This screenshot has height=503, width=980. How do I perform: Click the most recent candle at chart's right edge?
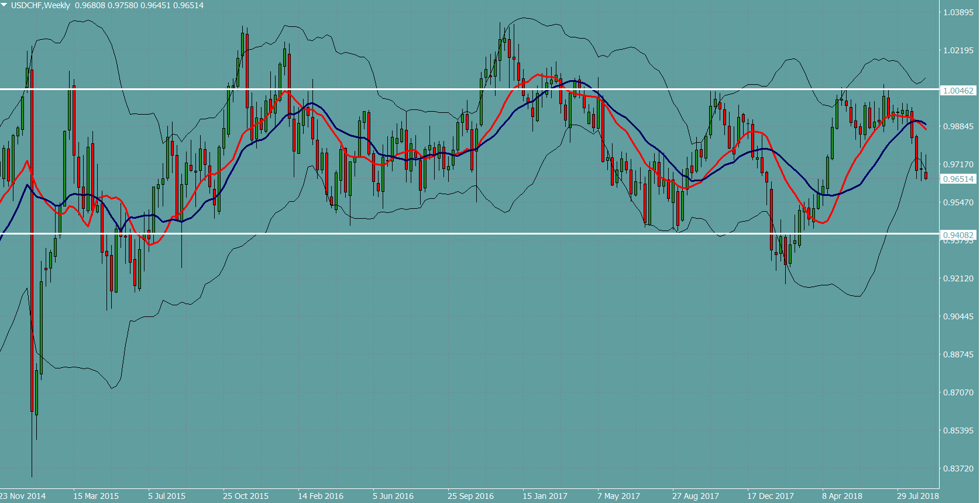[926, 174]
